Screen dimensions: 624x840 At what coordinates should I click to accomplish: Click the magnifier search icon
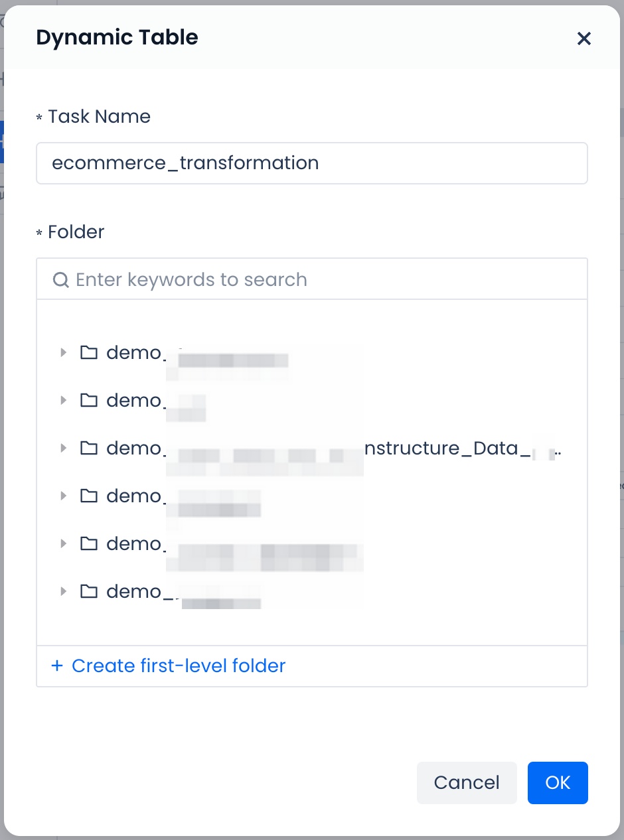tap(60, 280)
